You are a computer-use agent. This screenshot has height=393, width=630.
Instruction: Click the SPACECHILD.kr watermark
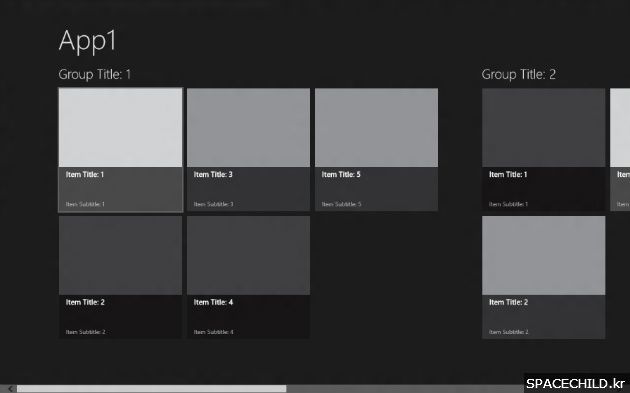[576, 383]
